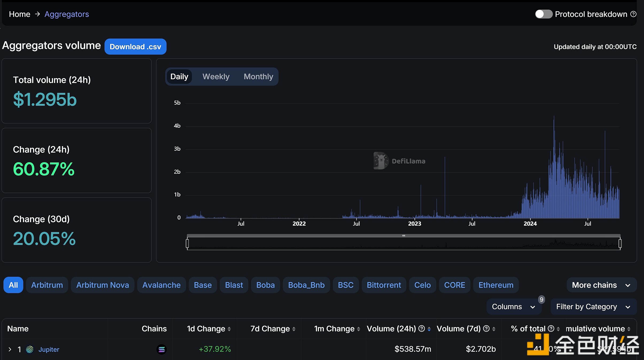
Task: Expand the Jupiter row
Action: 10,349
